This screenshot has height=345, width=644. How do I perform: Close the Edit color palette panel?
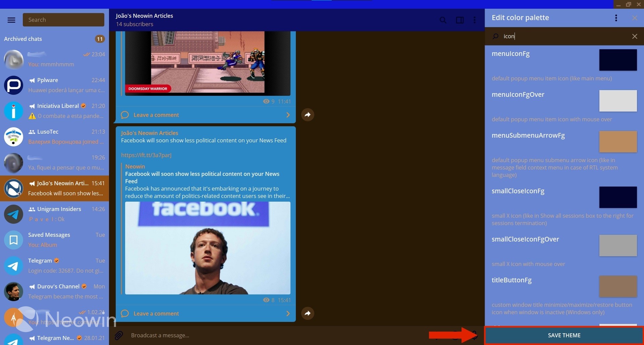635,18
